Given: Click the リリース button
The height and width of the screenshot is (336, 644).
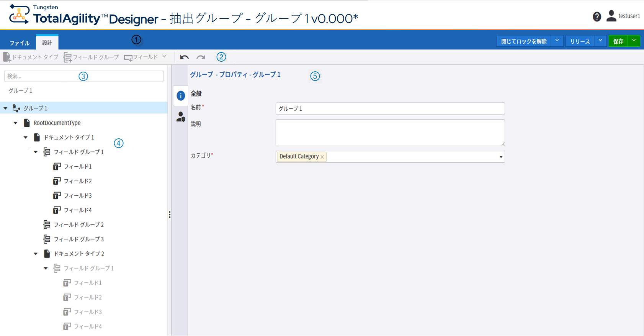Looking at the screenshot, I should (x=580, y=41).
